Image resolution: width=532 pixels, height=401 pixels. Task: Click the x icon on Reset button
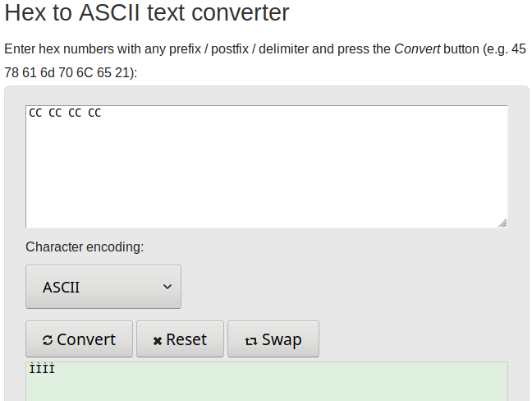point(158,341)
